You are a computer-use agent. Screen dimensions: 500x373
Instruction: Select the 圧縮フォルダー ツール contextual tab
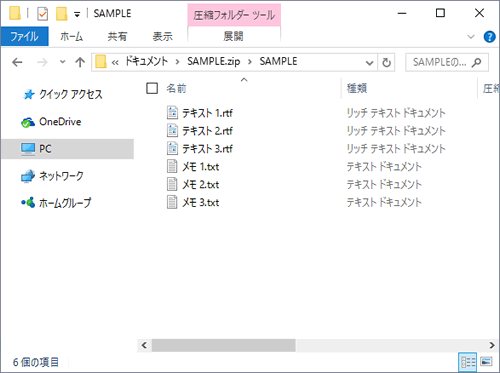click(234, 15)
